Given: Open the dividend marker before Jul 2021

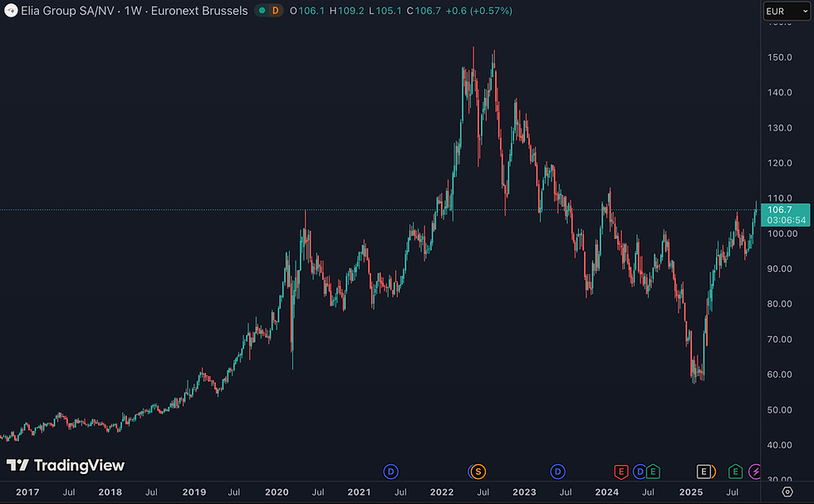Looking at the screenshot, I should coord(390,472).
